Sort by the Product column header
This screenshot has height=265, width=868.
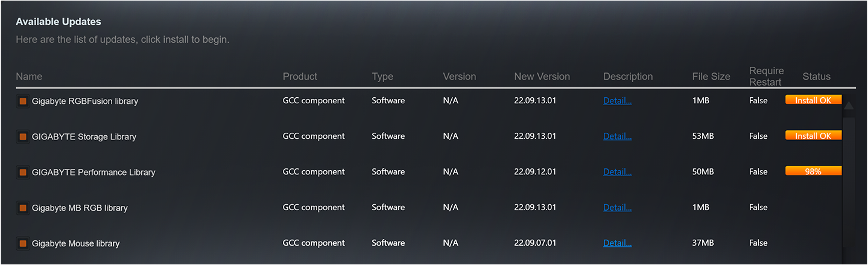300,77
